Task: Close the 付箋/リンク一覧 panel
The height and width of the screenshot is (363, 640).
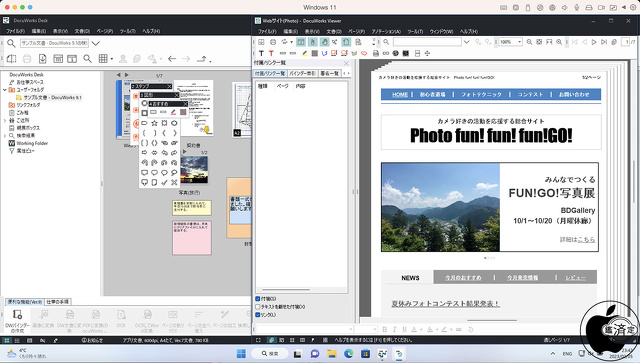Action: point(346,63)
